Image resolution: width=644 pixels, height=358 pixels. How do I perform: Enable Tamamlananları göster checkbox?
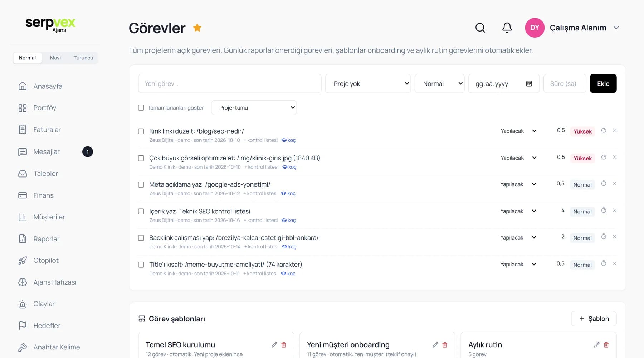pyautogui.click(x=141, y=108)
